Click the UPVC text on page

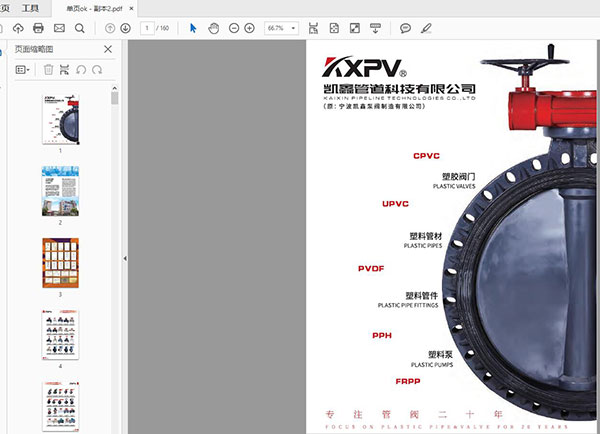click(x=395, y=204)
